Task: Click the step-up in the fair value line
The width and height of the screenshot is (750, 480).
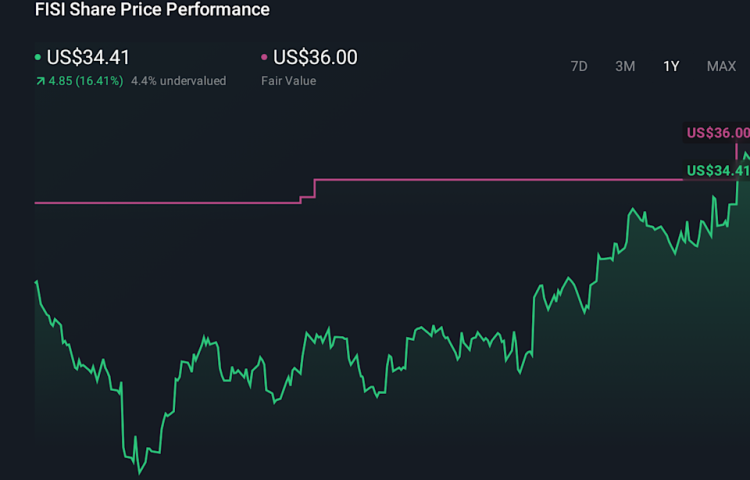Action: tap(314, 189)
